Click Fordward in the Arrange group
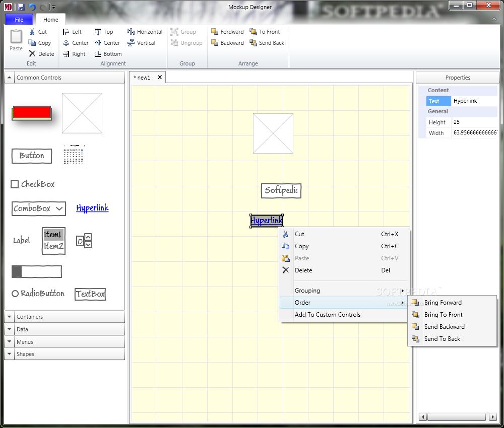The image size is (504, 428). pos(227,32)
